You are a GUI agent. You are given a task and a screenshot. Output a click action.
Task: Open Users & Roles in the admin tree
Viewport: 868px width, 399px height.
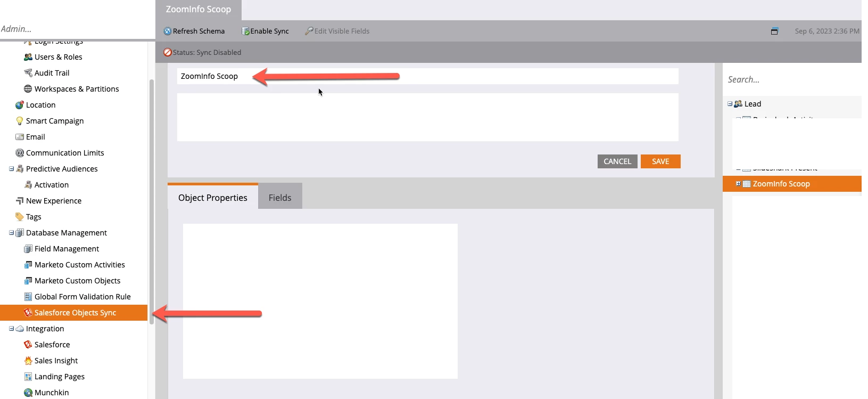click(58, 57)
